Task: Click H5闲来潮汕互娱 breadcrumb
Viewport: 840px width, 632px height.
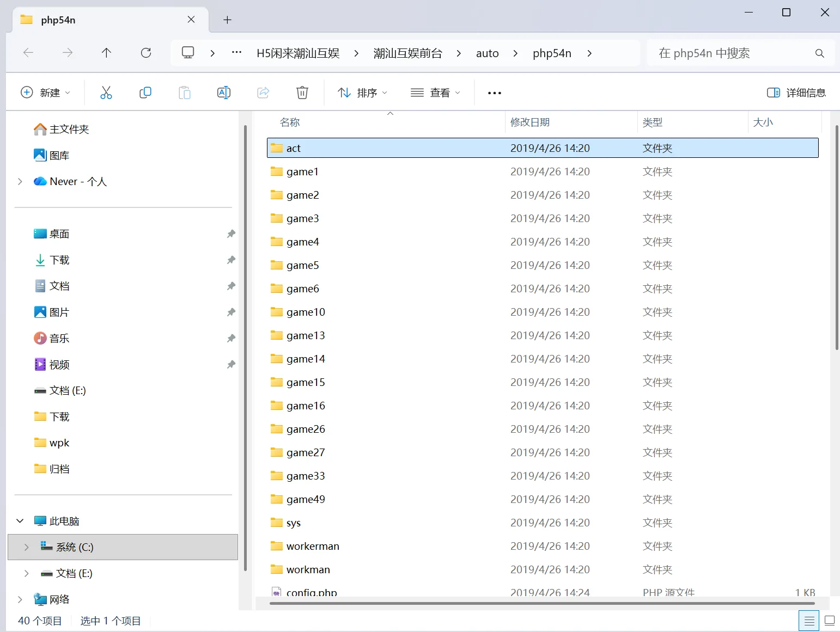Action: 298,53
